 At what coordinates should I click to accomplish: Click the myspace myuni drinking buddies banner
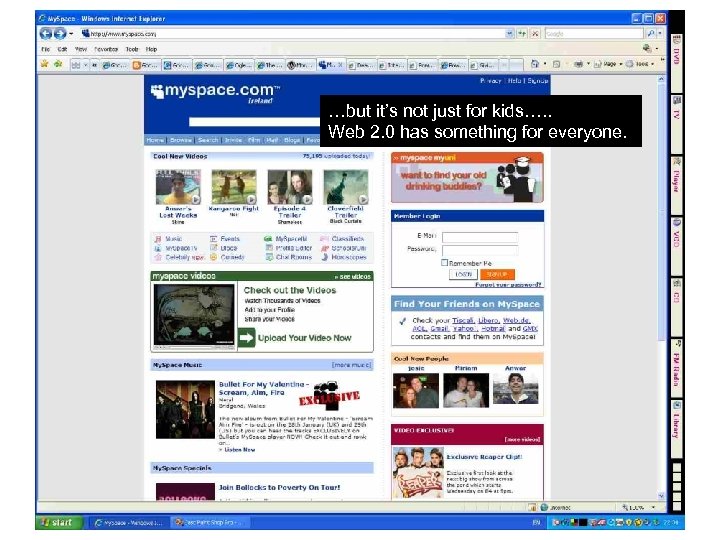467,177
